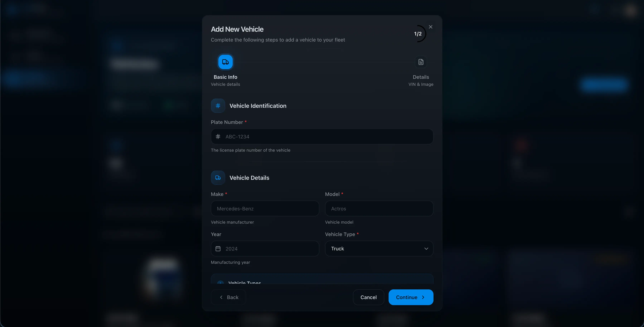The width and height of the screenshot is (644, 327).
Task: Click the Details document icon
Action: click(420, 62)
